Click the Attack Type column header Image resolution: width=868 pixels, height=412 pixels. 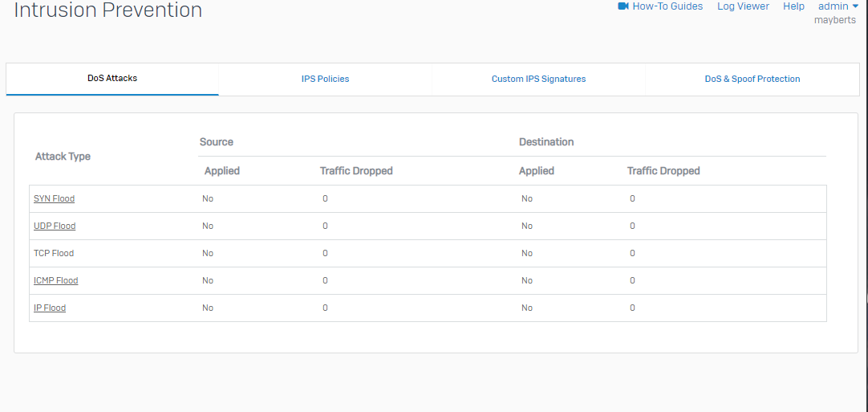pos(63,157)
